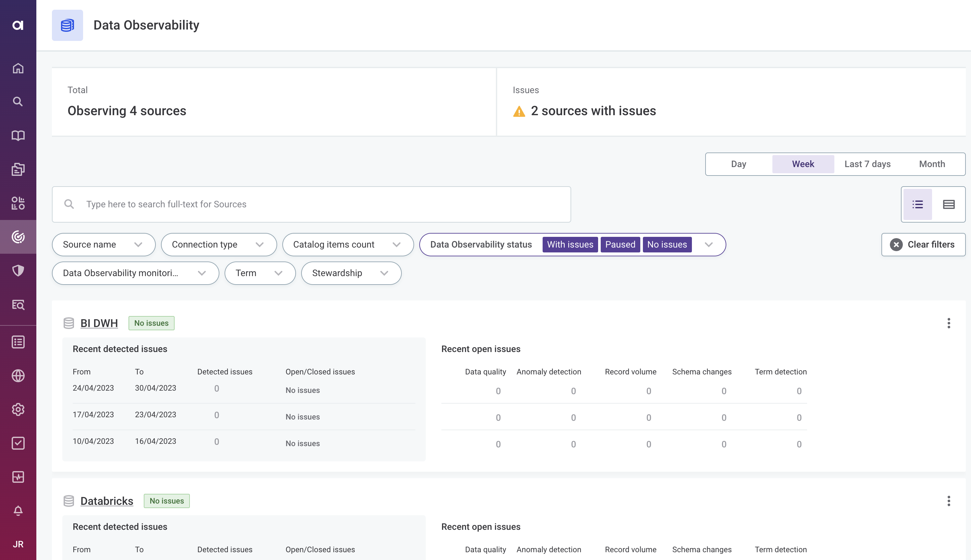Click the notifications bell icon

tap(18, 510)
